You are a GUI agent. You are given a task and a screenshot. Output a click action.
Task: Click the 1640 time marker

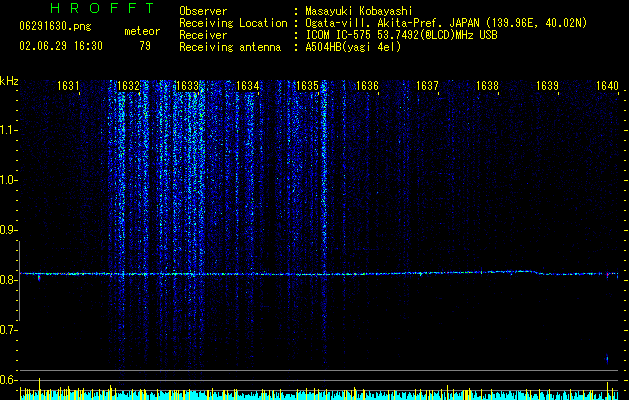pyautogui.click(x=607, y=86)
